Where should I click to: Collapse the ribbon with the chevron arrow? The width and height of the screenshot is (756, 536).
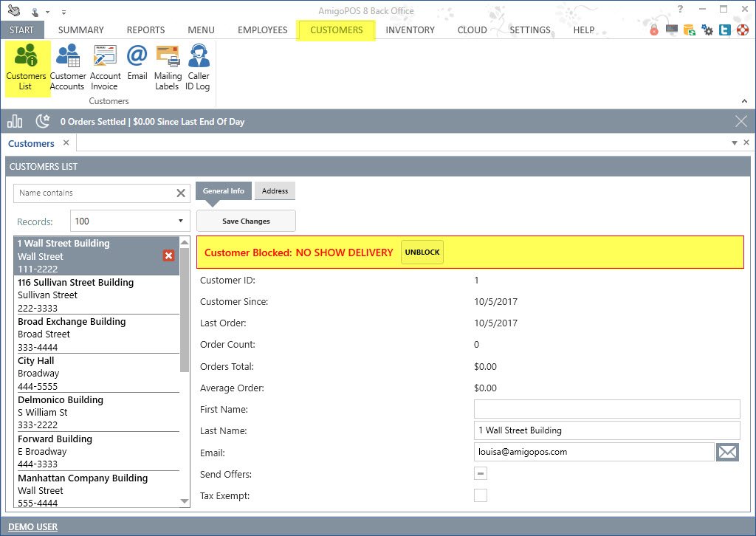tap(744, 101)
